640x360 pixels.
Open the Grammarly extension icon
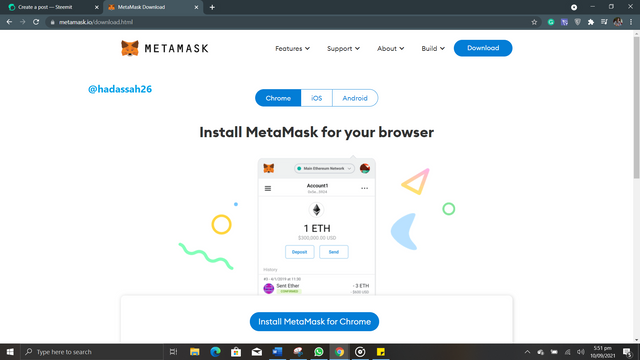click(551, 22)
